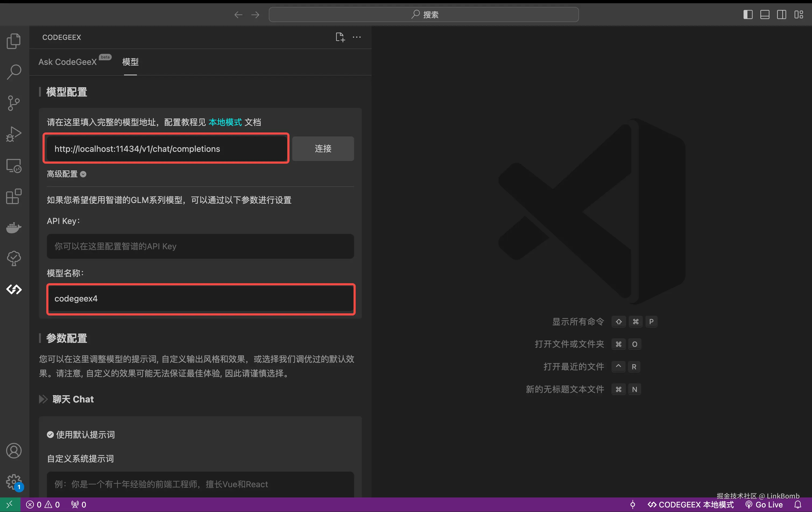This screenshot has height=512, width=812.
Task: Open the Accounts icon at bottom
Action: [14, 451]
